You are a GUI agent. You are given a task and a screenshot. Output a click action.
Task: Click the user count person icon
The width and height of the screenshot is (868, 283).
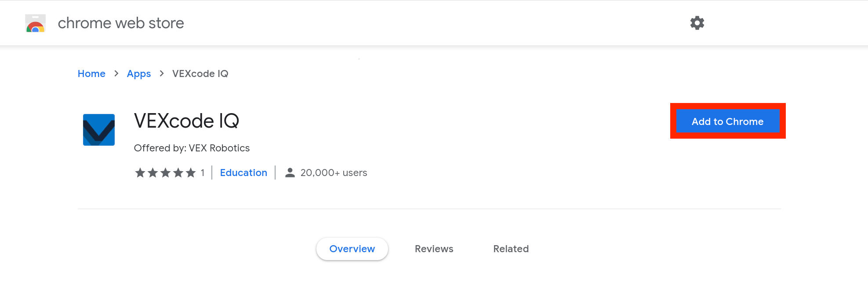(x=289, y=172)
